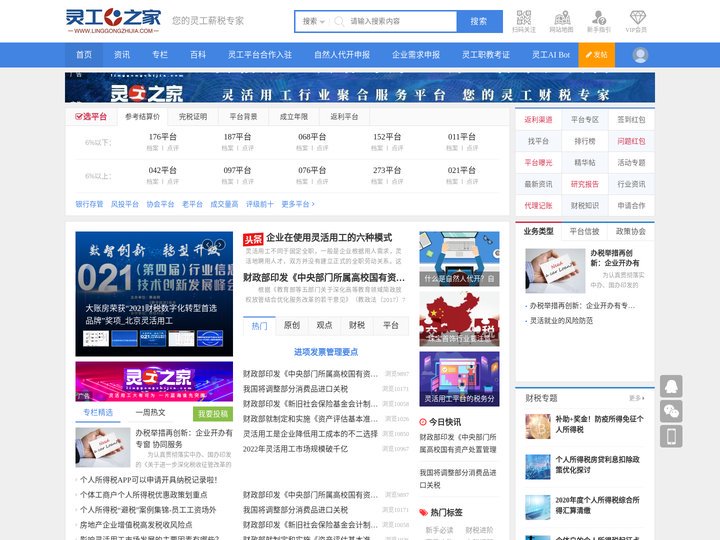This screenshot has width=720, height=540.
Task: Open headline 企业在使用灵活用工的六种模式
Action: 329,238
